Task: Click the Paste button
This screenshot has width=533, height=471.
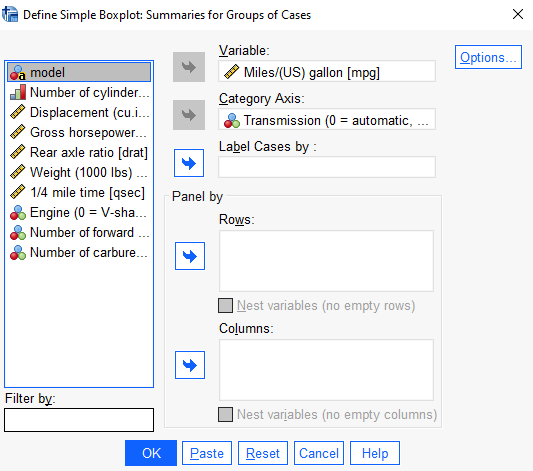Action: (x=207, y=453)
